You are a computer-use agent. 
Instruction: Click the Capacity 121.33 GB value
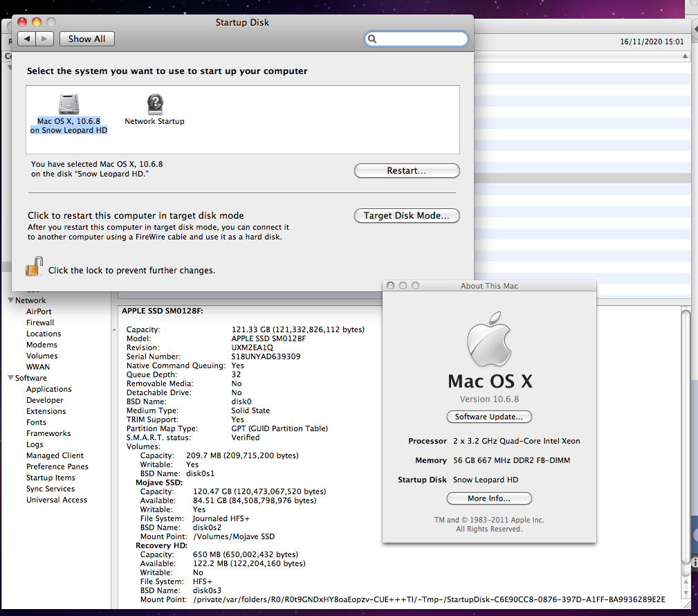click(x=297, y=329)
